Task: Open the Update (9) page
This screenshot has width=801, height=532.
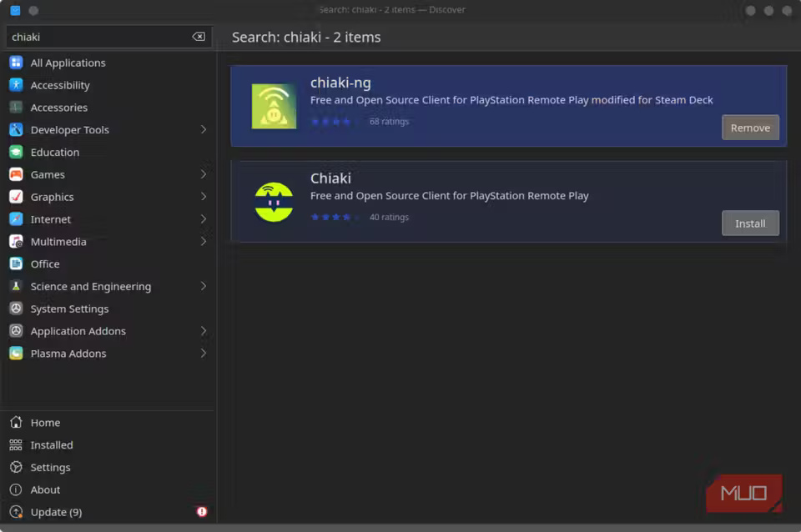Action: 56,512
